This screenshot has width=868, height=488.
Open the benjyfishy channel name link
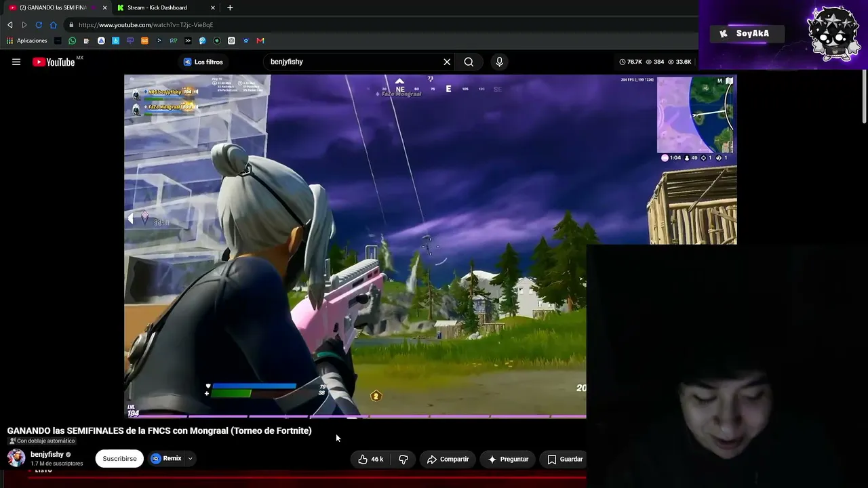(x=47, y=455)
